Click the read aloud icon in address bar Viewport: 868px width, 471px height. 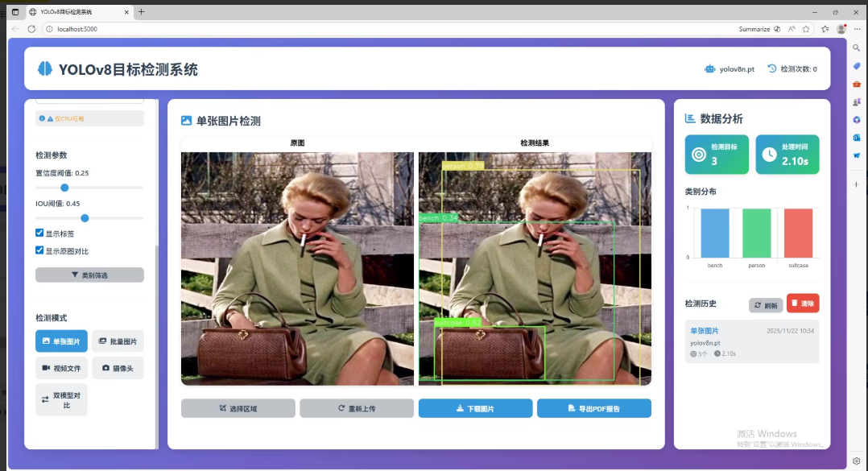click(x=792, y=29)
